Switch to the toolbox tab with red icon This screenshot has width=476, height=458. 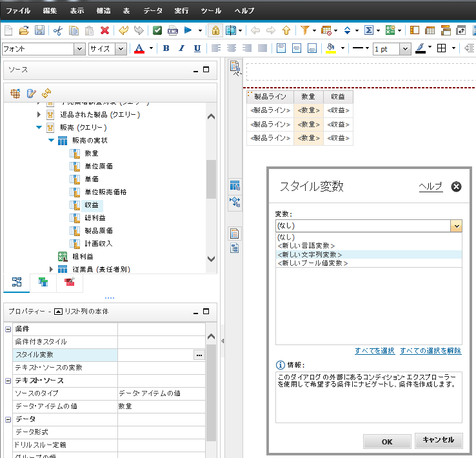[70, 282]
